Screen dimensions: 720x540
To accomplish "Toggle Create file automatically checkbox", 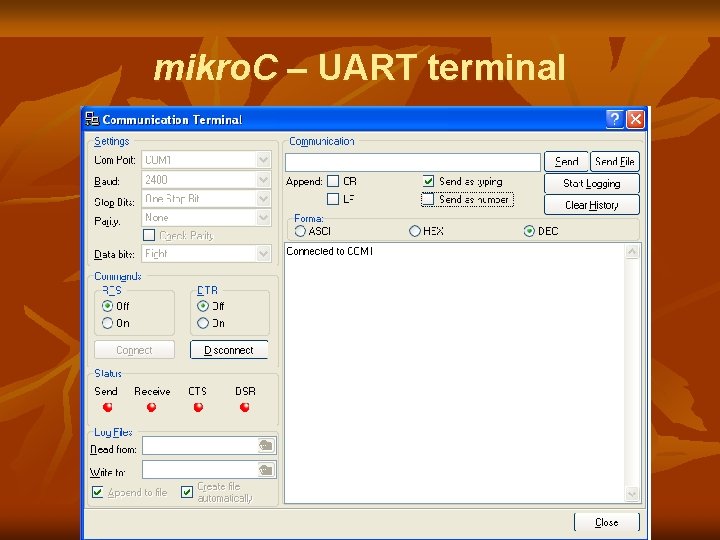I will 187,492.
